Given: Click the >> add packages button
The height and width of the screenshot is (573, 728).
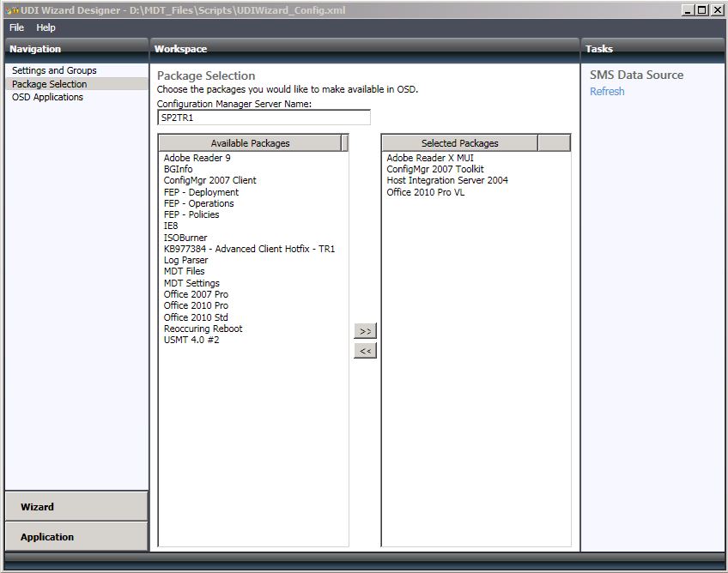Looking at the screenshot, I should point(365,331).
